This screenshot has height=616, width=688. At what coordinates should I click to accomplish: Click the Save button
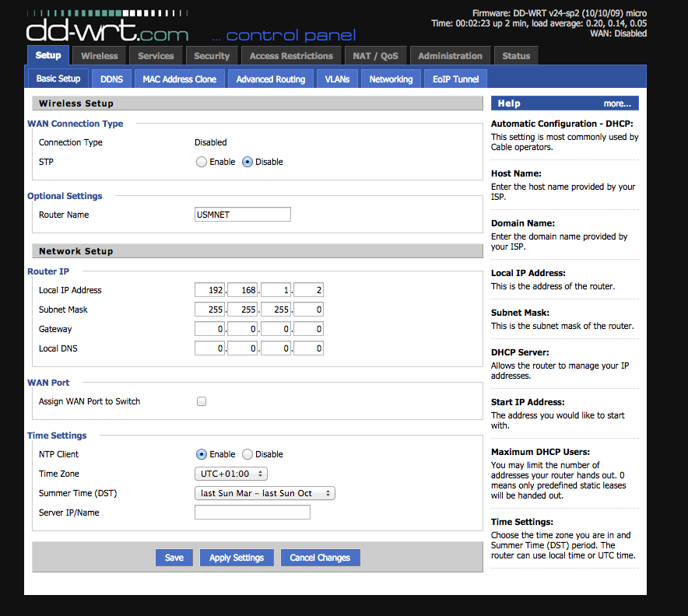pos(174,558)
